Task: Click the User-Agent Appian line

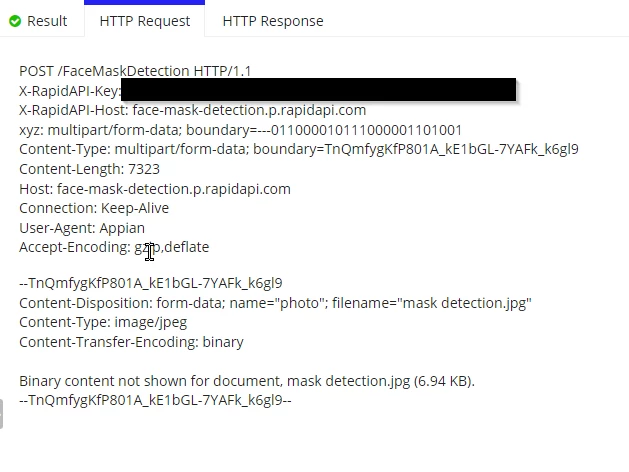Action: 82,228
